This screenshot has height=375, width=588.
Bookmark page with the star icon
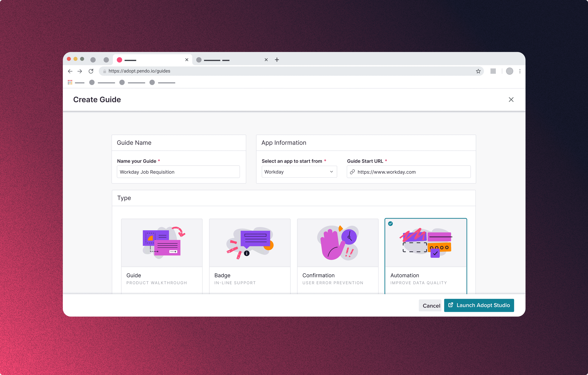coord(478,71)
